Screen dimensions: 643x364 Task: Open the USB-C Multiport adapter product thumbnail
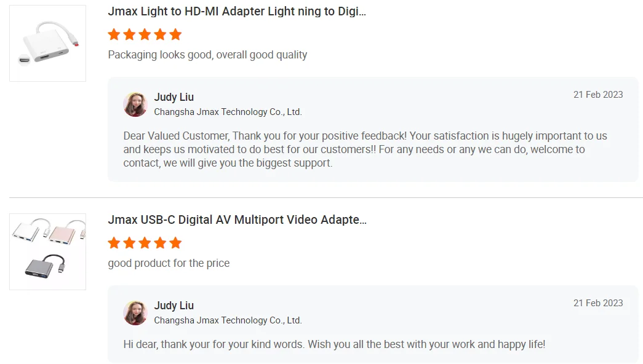(x=47, y=251)
